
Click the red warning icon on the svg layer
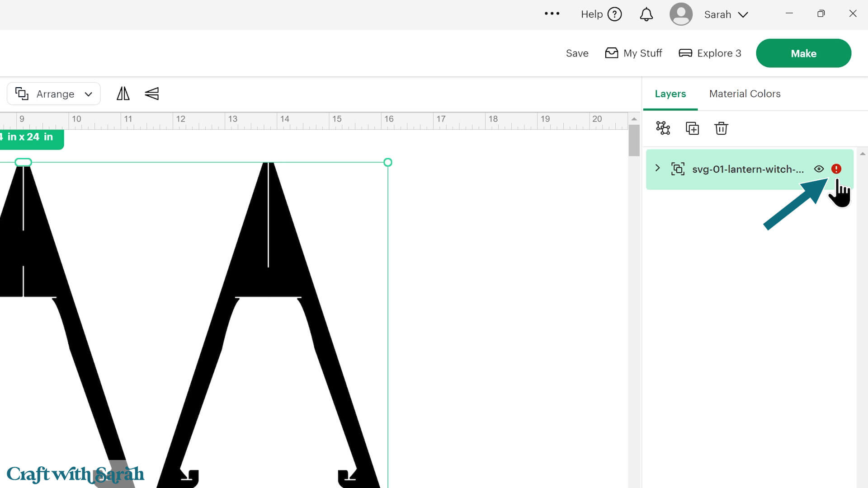[x=836, y=169]
